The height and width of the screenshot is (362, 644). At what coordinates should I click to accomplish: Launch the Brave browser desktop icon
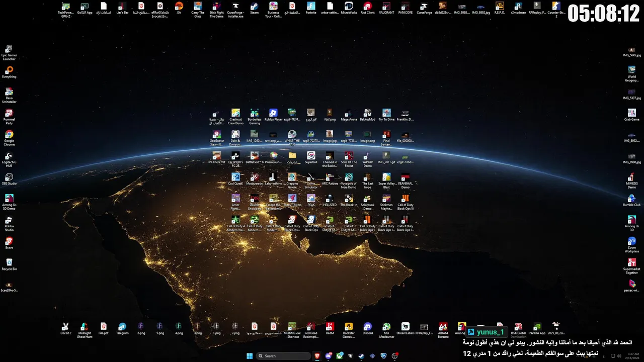pos(9,243)
